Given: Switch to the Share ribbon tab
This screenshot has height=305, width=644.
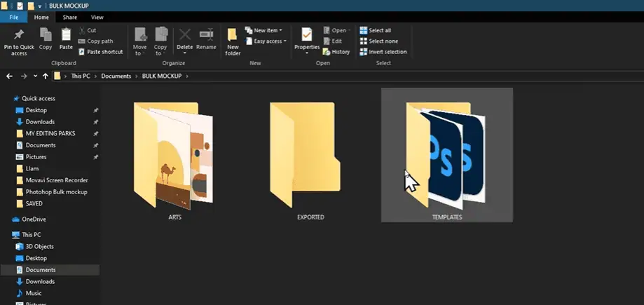Looking at the screenshot, I should coord(70,17).
